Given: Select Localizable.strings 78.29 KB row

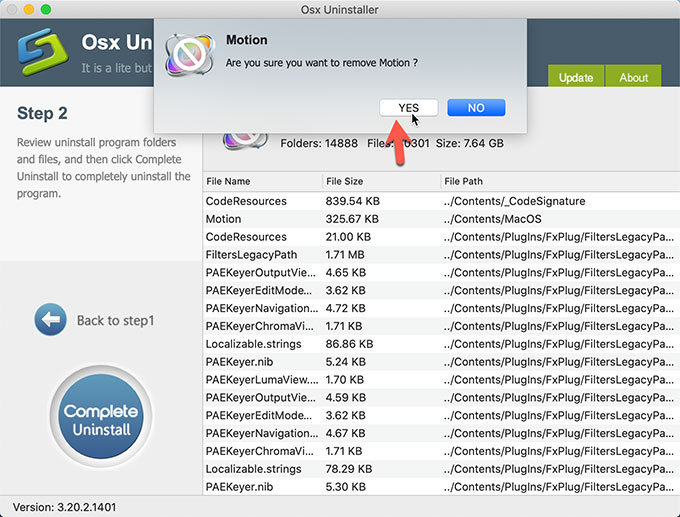Looking at the screenshot, I should [441, 469].
